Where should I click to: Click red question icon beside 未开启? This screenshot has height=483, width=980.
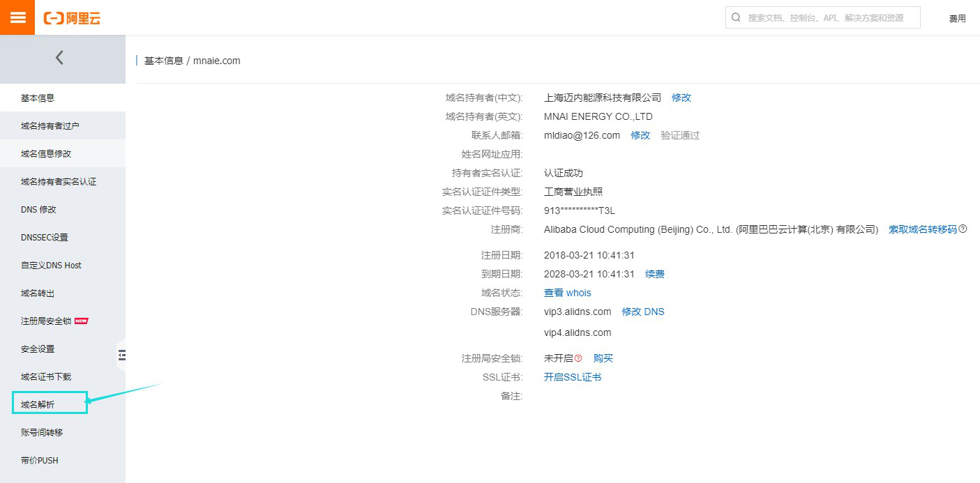[578, 358]
